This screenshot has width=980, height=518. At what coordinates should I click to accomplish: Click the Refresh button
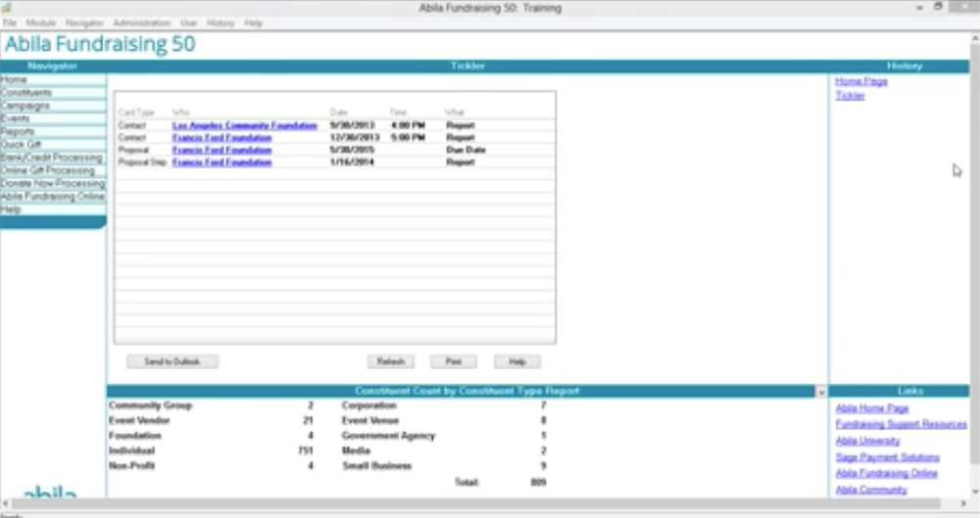(x=391, y=361)
